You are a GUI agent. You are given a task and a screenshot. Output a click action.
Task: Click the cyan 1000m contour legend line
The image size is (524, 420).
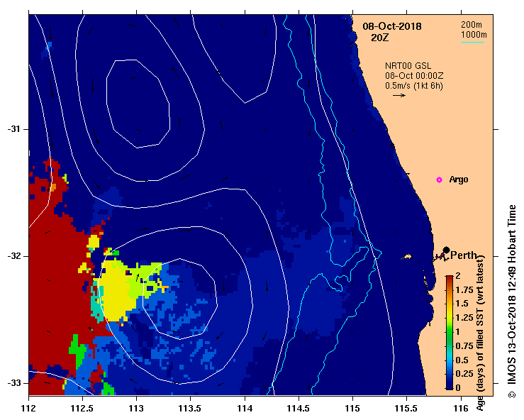(x=472, y=42)
